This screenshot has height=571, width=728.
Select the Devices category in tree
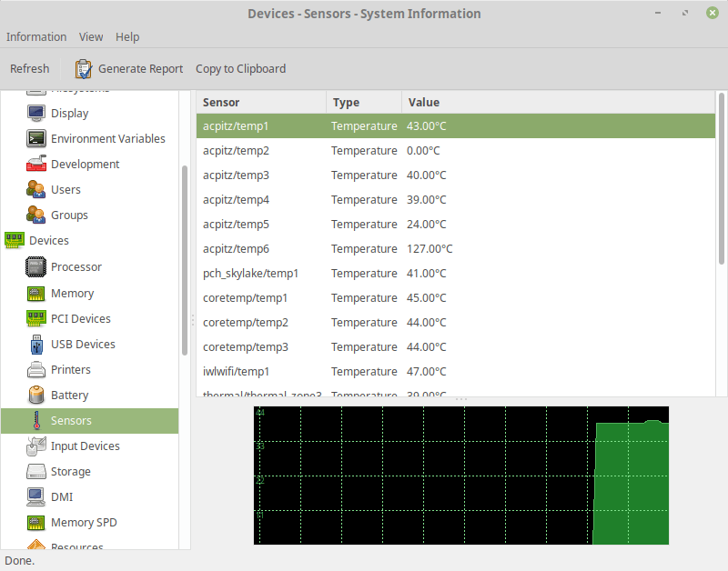coord(49,240)
